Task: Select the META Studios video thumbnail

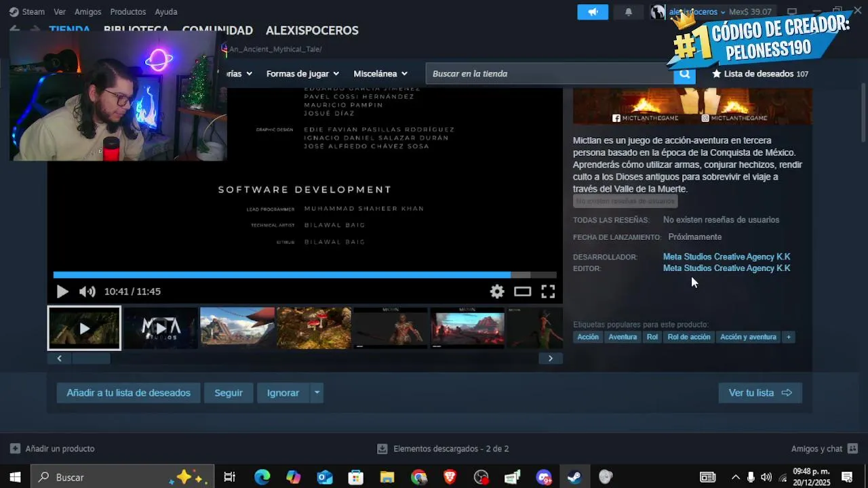Action: click(161, 328)
